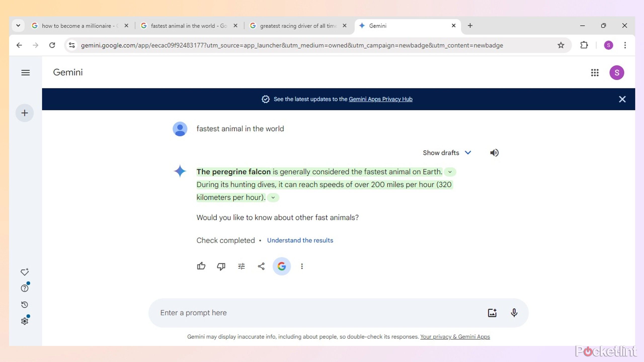644x362 pixels.
Task: Open Activity history icon in sidebar
Action: tap(25, 305)
